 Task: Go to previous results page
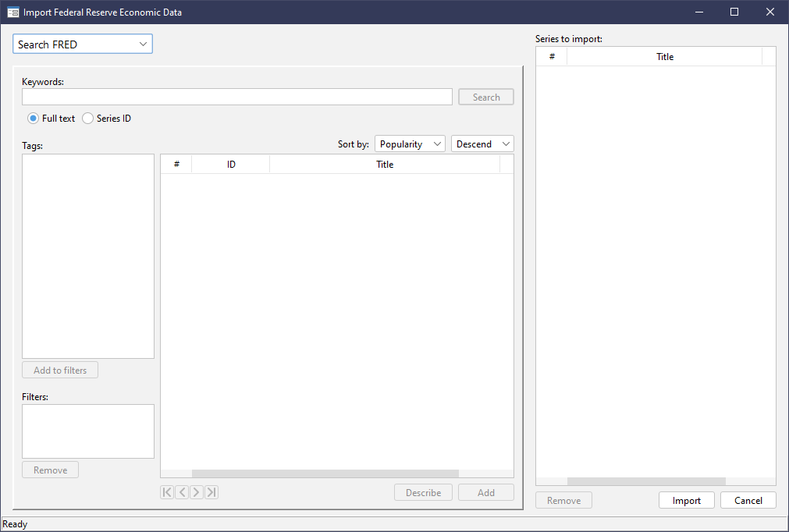click(182, 492)
